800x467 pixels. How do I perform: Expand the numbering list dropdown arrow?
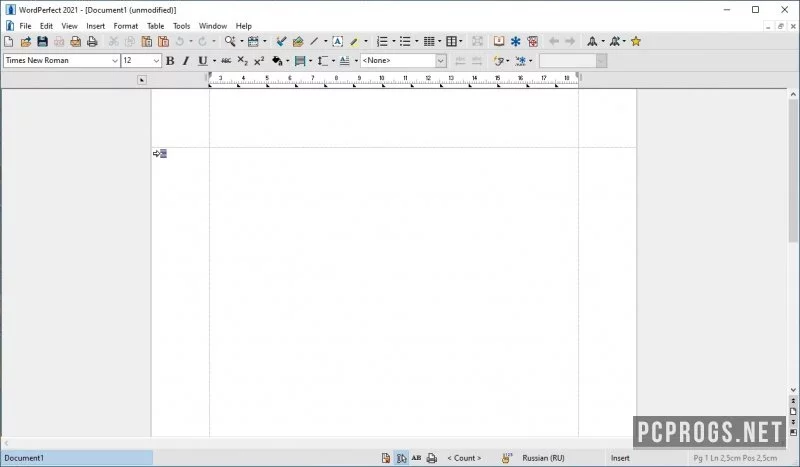393,42
